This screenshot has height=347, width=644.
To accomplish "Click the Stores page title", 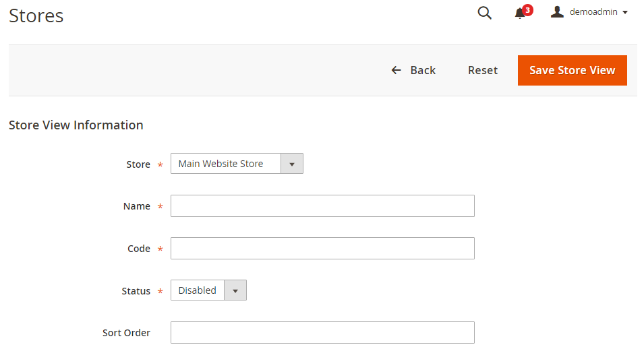I will [36, 15].
